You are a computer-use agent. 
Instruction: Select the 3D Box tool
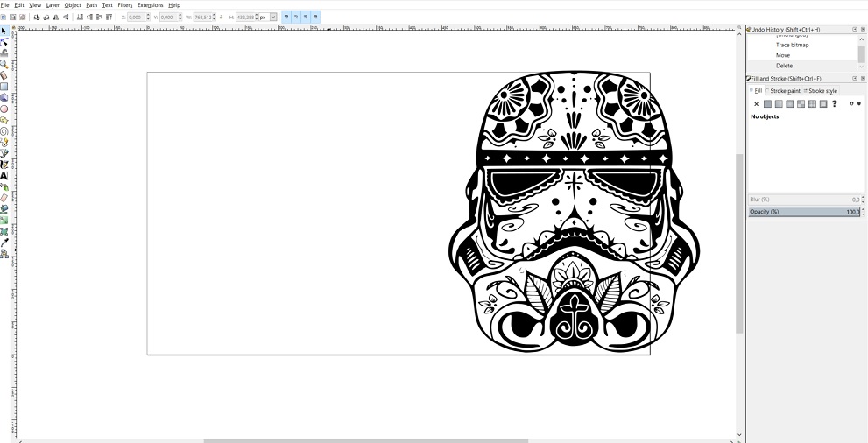pyautogui.click(x=4, y=97)
